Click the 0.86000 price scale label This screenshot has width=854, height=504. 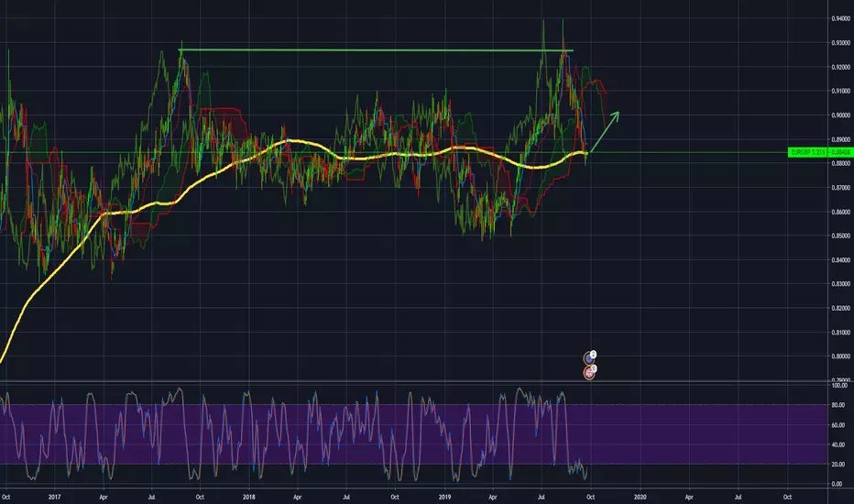(840, 212)
